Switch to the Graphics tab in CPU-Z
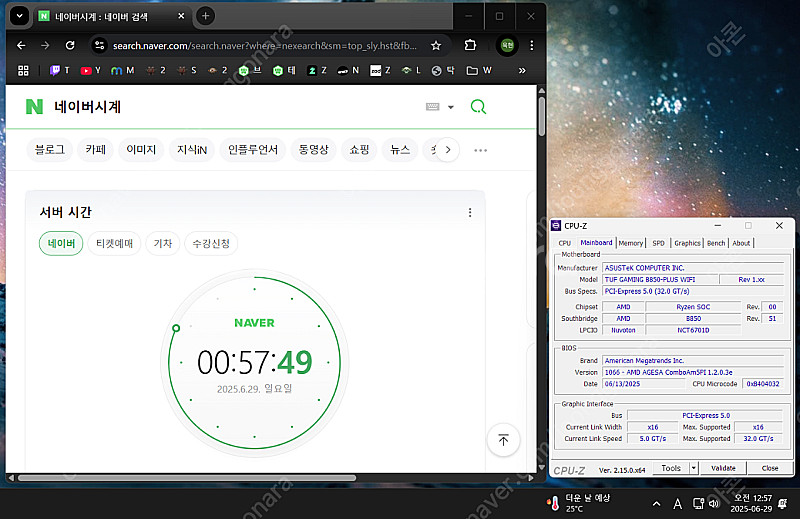Screen dimensions: 800x519 click(687, 243)
